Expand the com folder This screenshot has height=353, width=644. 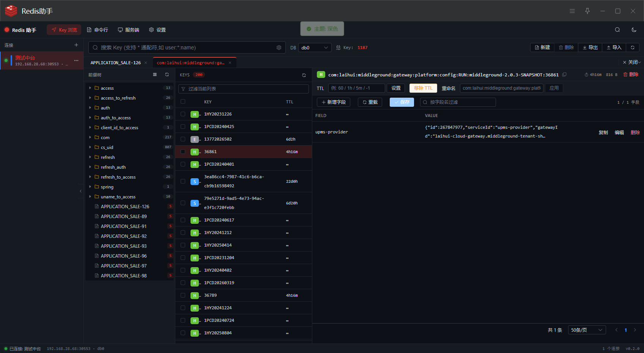click(90, 137)
